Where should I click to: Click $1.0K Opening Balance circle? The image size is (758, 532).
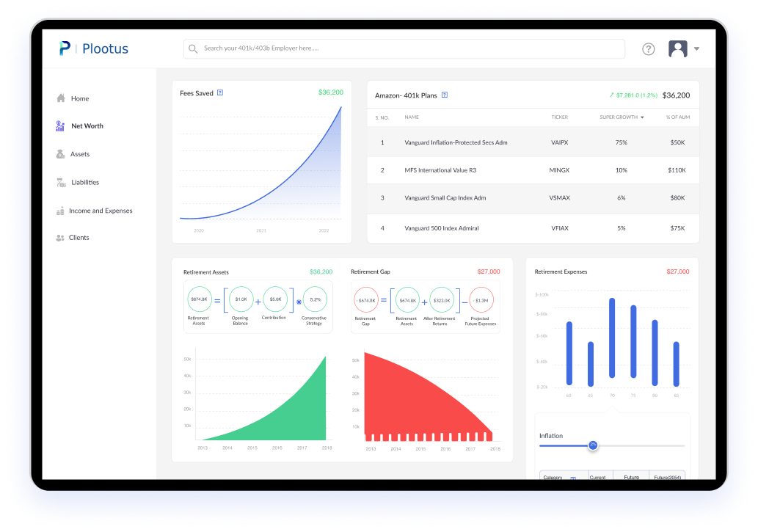point(241,299)
